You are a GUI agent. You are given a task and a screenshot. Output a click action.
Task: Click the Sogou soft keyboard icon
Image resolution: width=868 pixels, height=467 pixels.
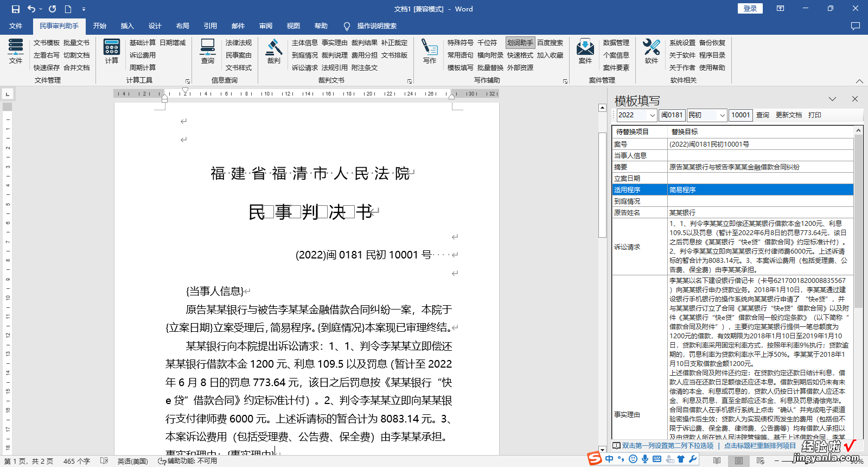[657, 459]
